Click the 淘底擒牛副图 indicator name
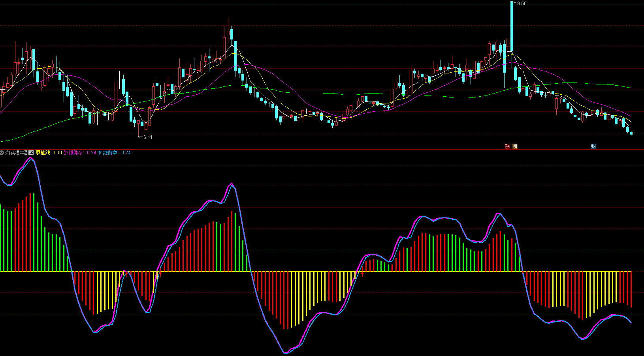Viewport: 644px width, 356px height. 20,153
